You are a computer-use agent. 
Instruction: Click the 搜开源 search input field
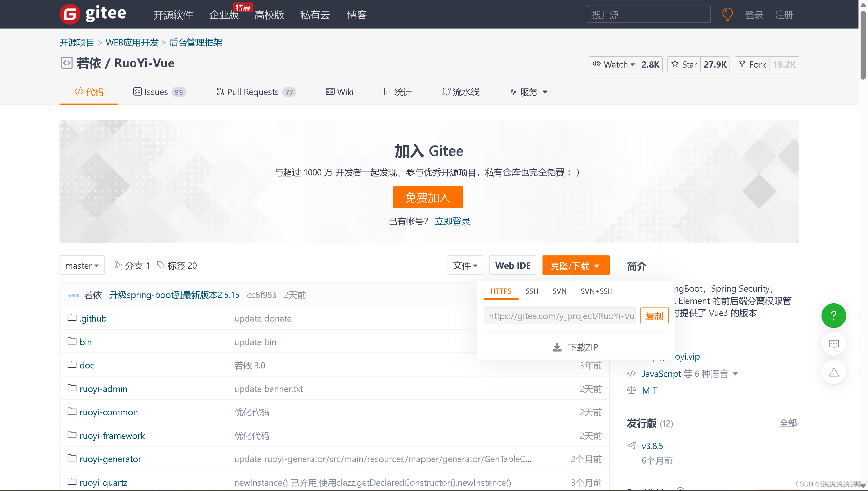648,15
